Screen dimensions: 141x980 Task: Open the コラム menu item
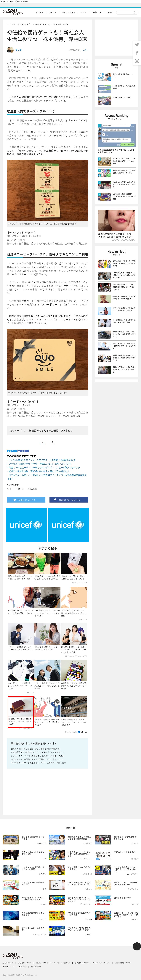(x=110, y=13)
